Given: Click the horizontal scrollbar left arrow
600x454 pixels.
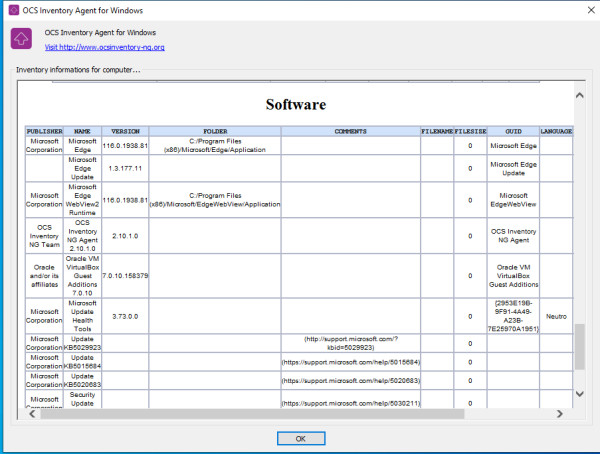Looking at the screenshot, I should coord(32,413).
